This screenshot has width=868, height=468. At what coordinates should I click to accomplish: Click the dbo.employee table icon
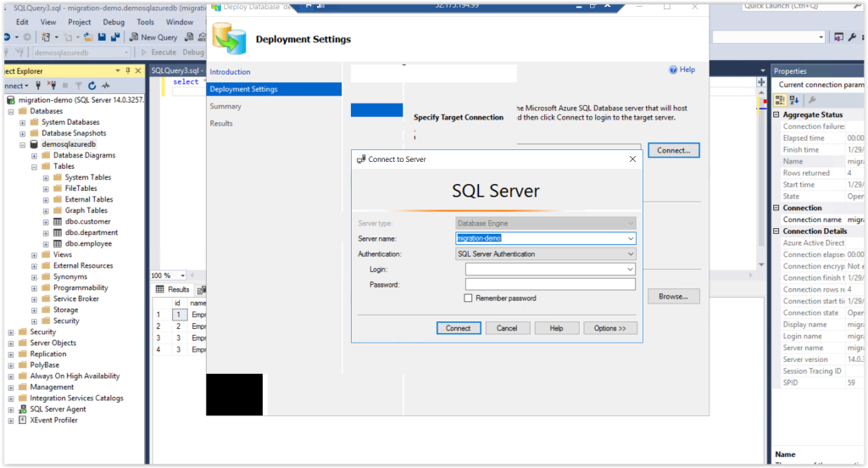[58, 243]
